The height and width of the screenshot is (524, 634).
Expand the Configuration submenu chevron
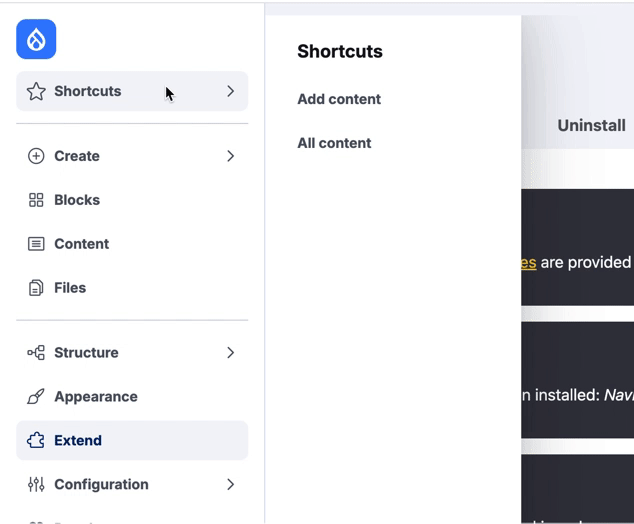230,485
